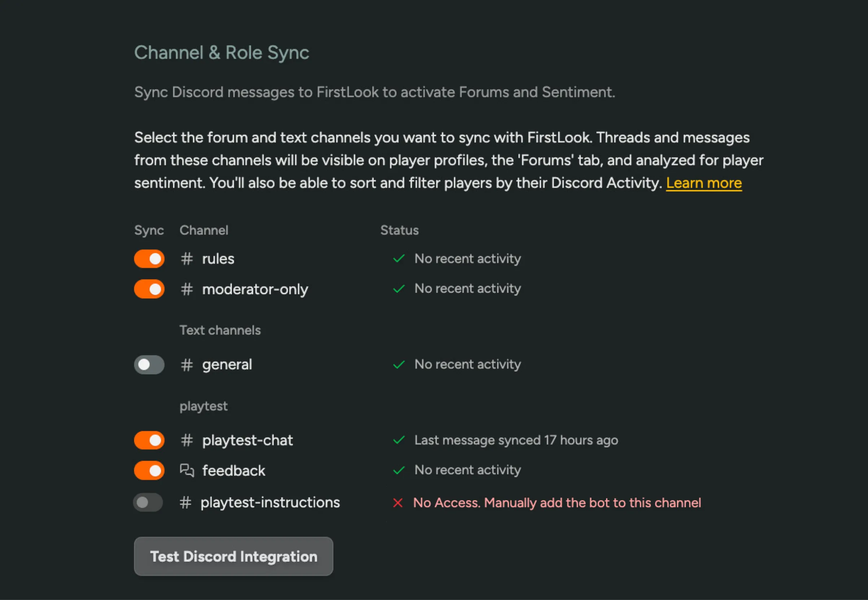This screenshot has height=600, width=868.
Task: Click the last message synced status text
Action: 516,440
